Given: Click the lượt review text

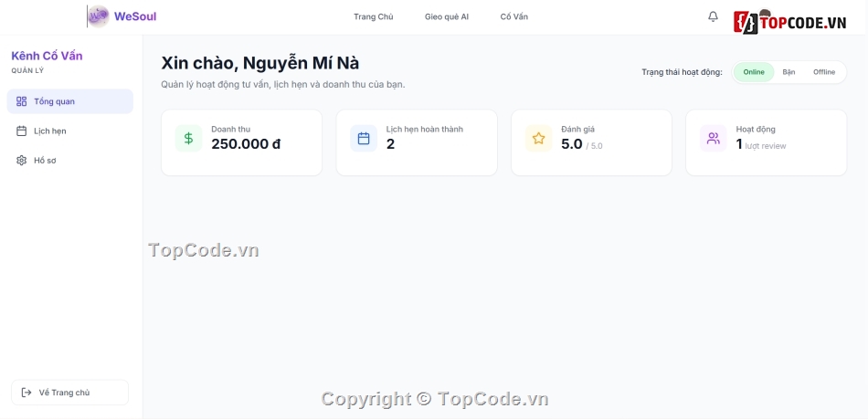Looking at the screenshot, I should [765, 146].
